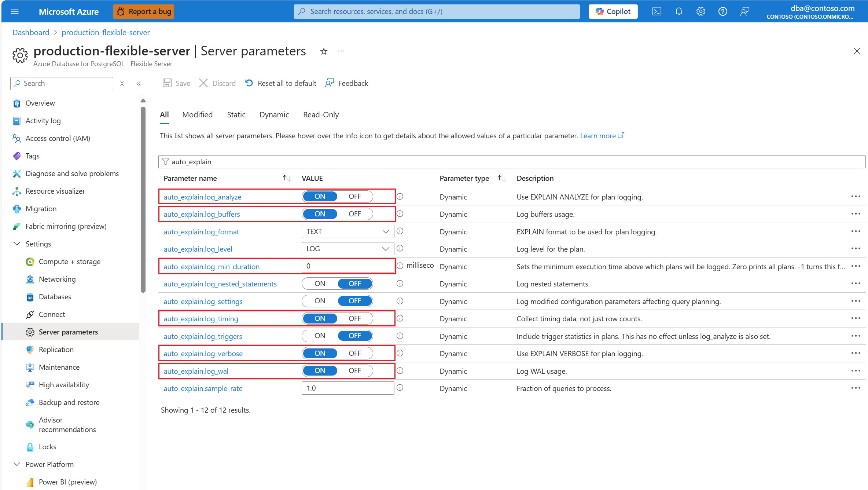Switch to the Modified tab
868x490 pixels.
click(197, 115)
